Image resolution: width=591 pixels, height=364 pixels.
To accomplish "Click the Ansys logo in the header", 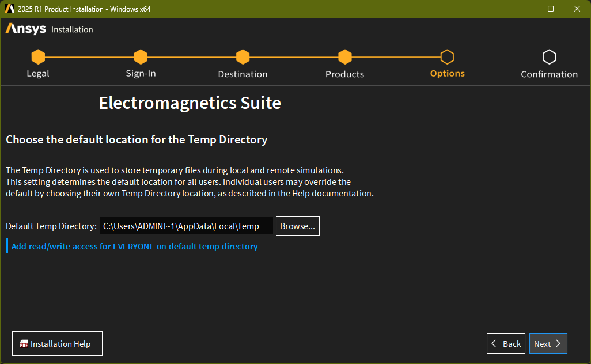I will tap(26, 29).
